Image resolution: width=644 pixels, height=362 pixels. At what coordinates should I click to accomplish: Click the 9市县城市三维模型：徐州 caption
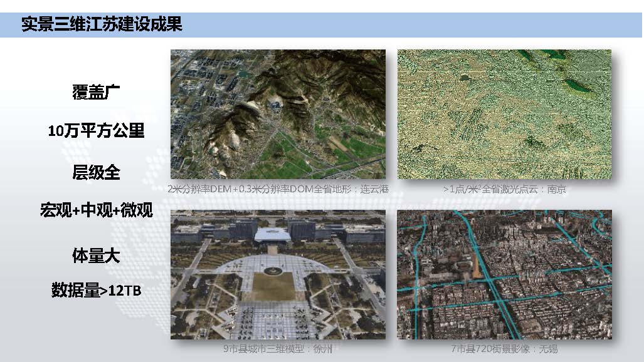pyautogui.click(x=277, y=349)
